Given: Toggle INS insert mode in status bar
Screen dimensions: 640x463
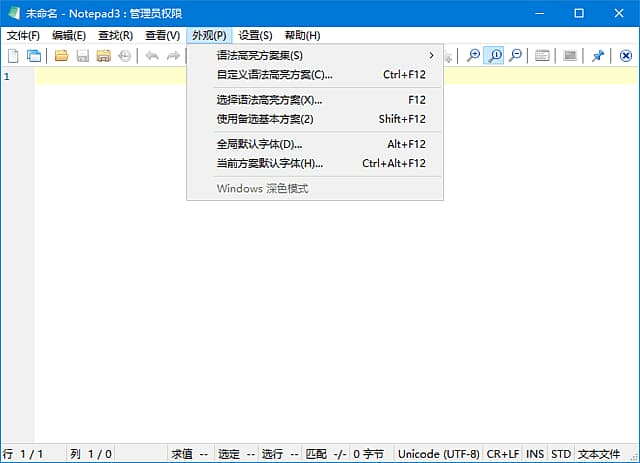Looking at the screenshot, I should (x=535, y=454).
